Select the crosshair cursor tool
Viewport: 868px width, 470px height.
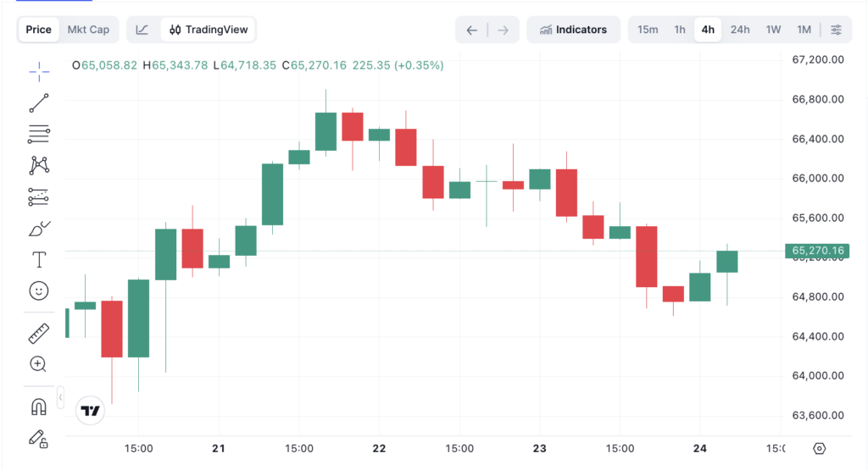coord(39,72)
